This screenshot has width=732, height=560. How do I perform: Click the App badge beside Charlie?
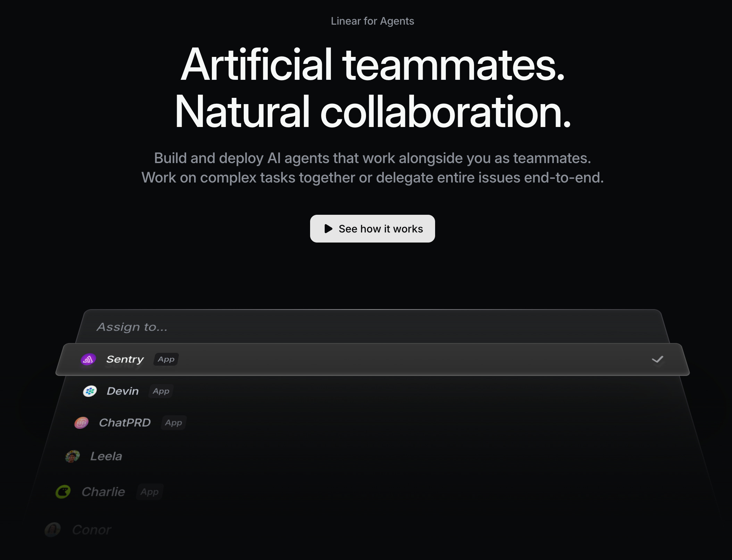point(149,492)
